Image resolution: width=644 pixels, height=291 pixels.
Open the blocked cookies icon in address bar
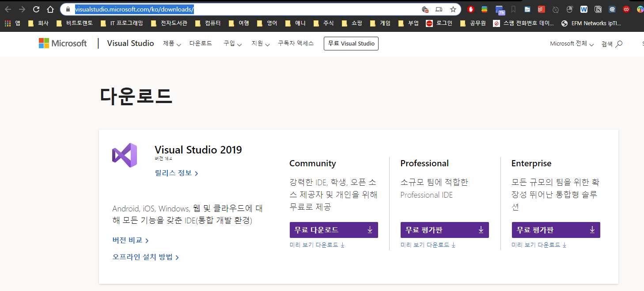(425, 9)
